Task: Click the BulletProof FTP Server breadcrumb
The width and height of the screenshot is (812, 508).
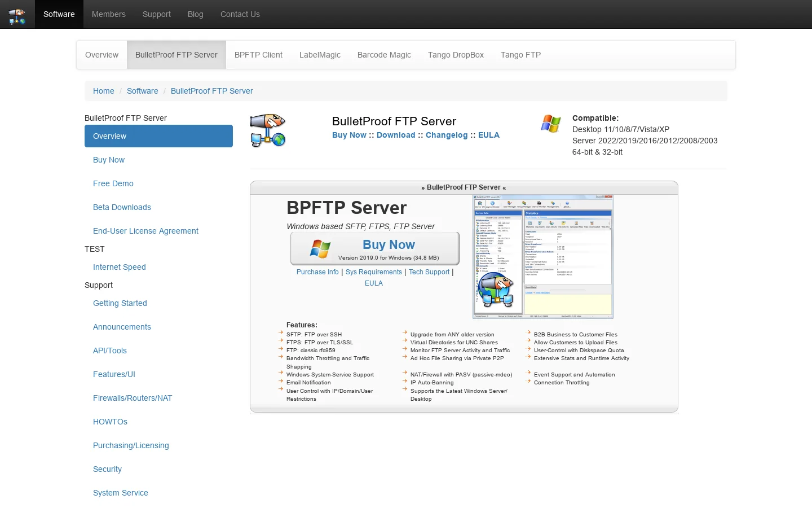Action: [212, 91]
